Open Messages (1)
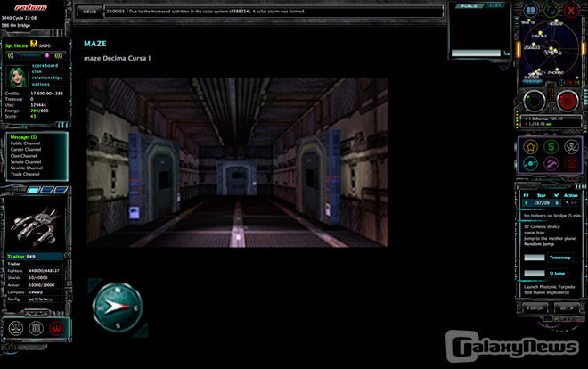 pos(23,137)
